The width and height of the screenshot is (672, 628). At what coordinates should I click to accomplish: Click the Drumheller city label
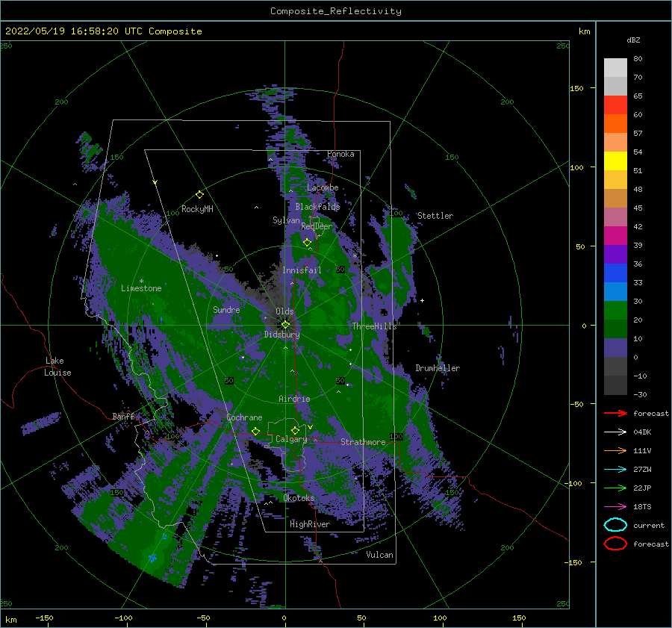click(438, 368)
